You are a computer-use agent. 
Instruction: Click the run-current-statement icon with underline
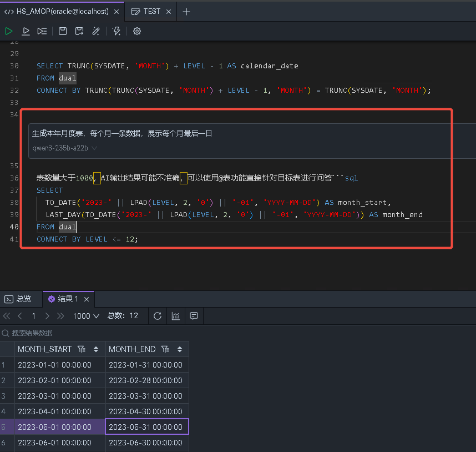(26, 31)
